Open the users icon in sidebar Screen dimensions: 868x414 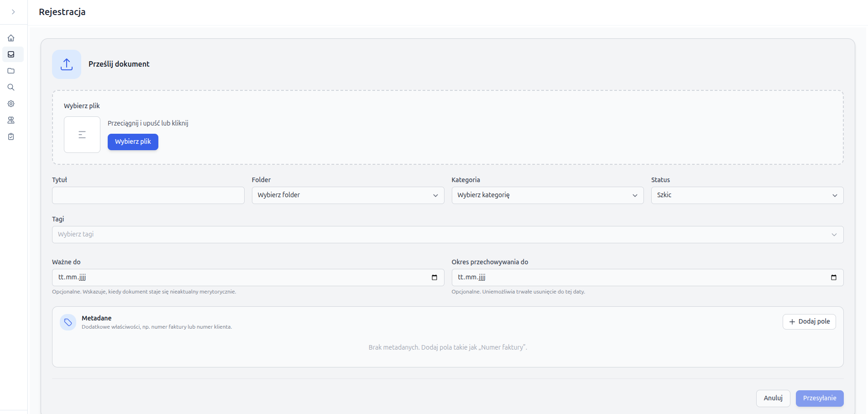(x=11, y=120)
